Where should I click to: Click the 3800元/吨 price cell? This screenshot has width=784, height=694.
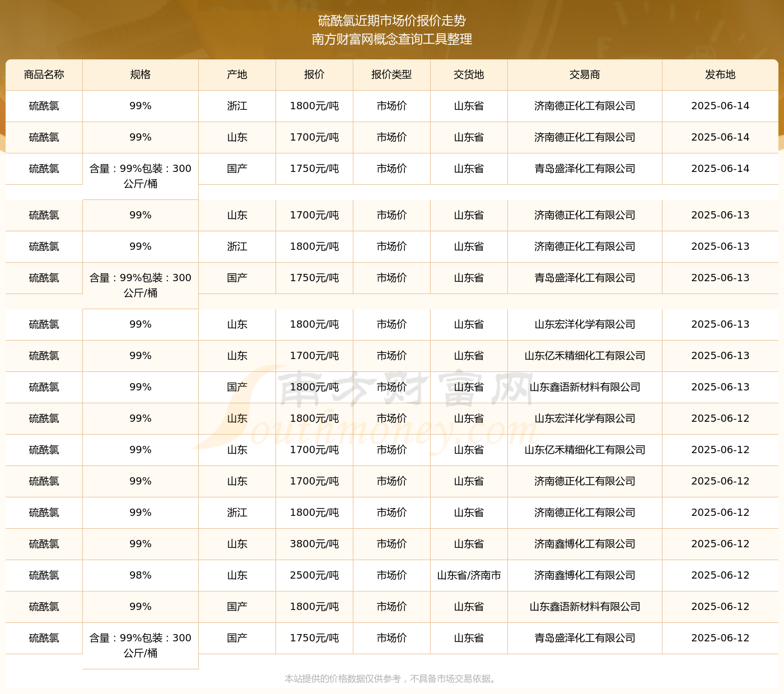[x=315, y=544]
